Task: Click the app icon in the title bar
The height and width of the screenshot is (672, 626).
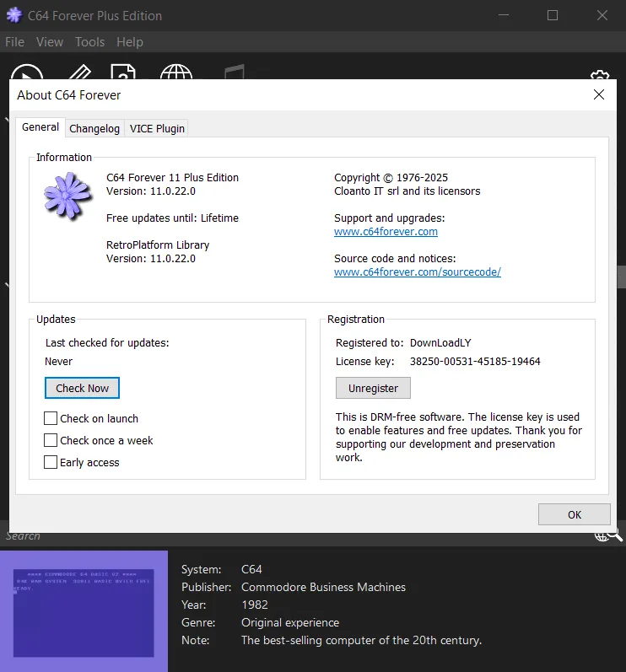Action: pos(14,15)
